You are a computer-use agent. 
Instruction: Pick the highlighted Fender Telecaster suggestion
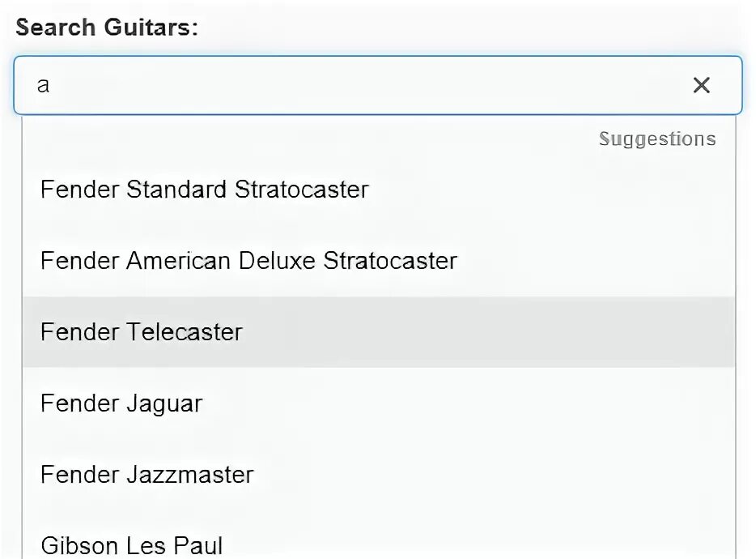(x=142, y=332)
